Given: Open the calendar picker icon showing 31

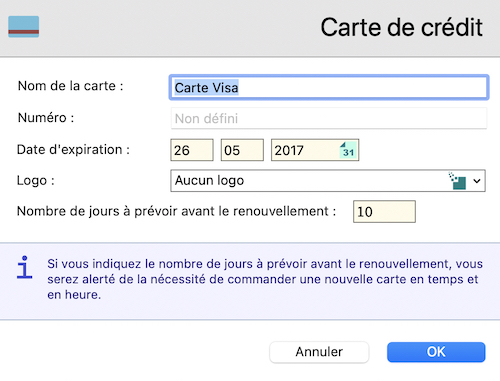Looking at the screenshot, I should (x=348, y=150).
